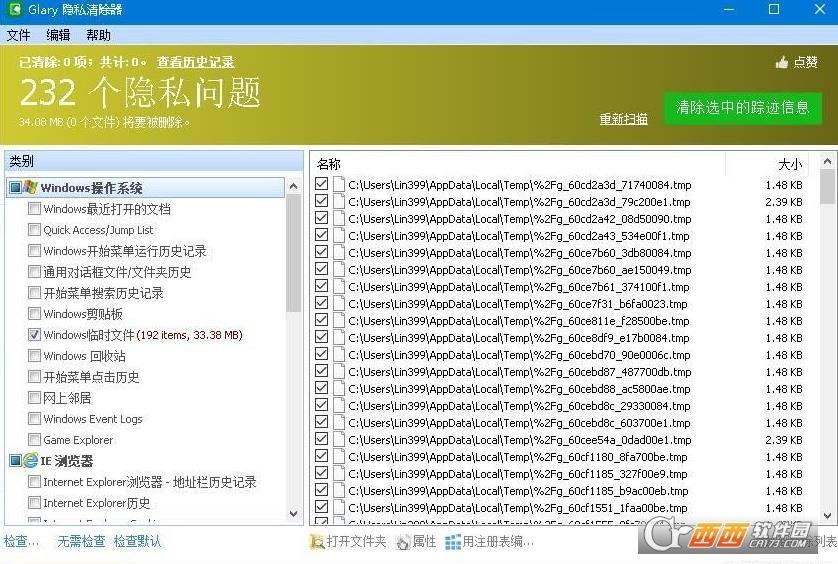Viewport: 838px width, 564px height.
Task: Click the 打开文件夹 button
Action: [x=348, y=542]
